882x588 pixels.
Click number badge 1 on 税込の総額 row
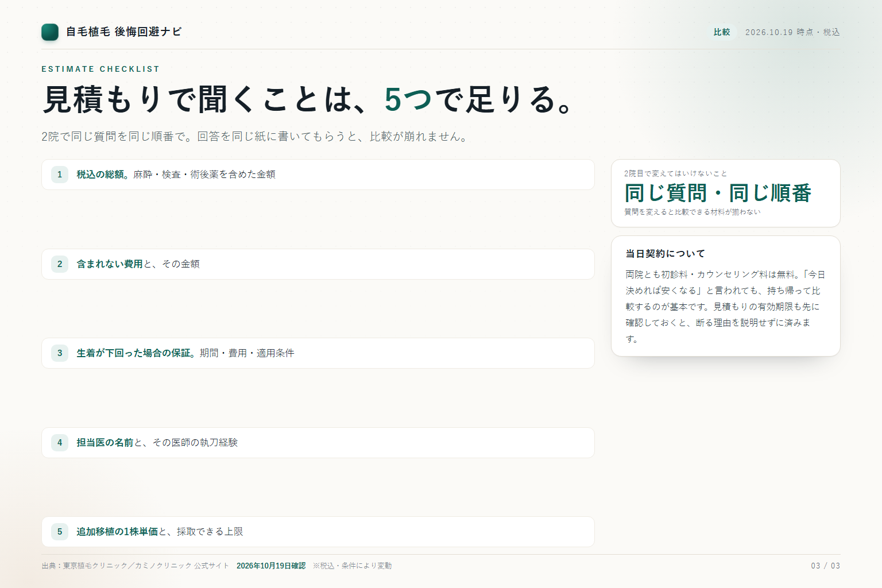click(x=60, y=175)
